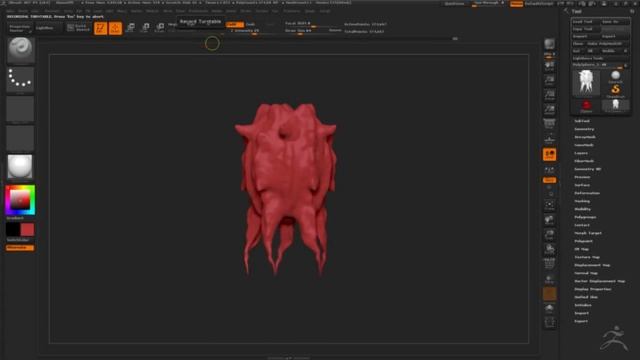Click the Xpose icon at right shelf bottom
640x360 pixels.
pos(549,322)
